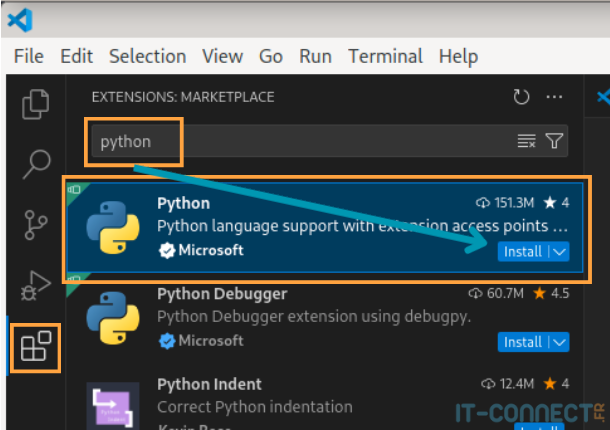Open the Help menu

coord(458,56)
